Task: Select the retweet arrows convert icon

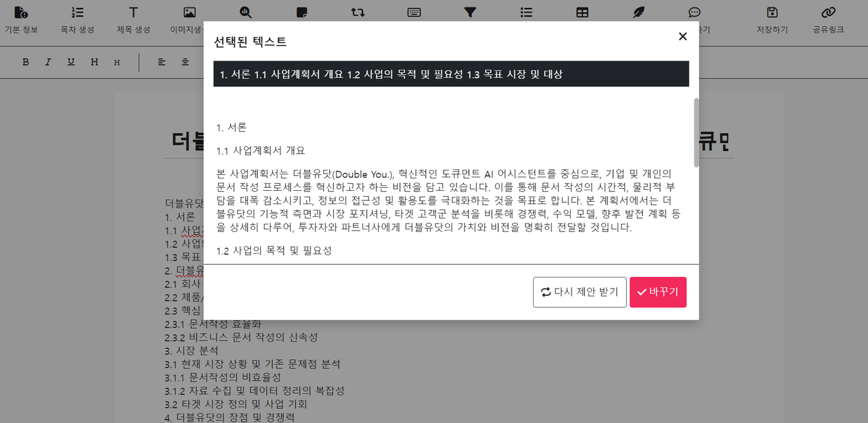Action: pos(358,12)
